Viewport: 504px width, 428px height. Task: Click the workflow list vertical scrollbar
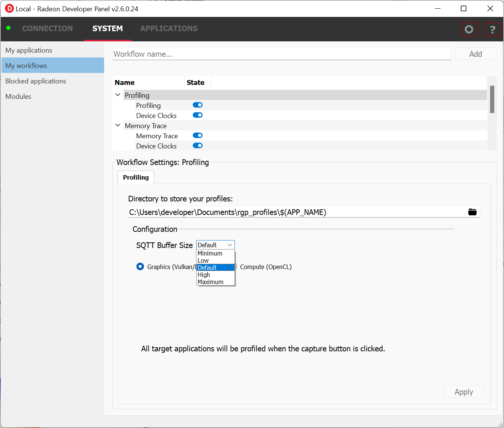point(492,99)
